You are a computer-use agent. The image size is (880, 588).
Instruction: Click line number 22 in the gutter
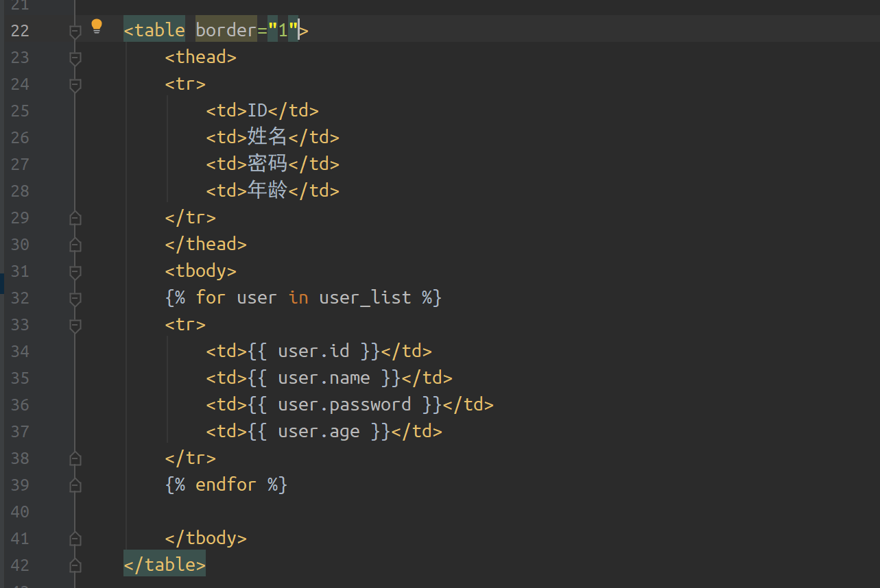(21, 31)
